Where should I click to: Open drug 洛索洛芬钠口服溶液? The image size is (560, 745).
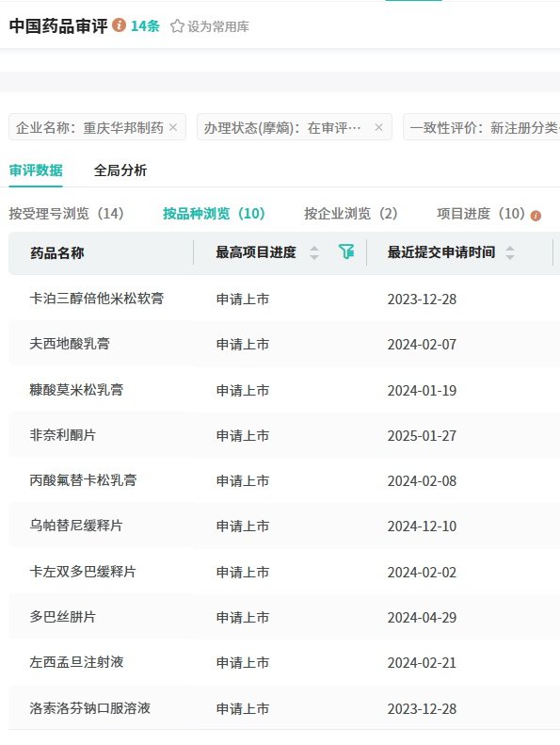click(89, 708)
